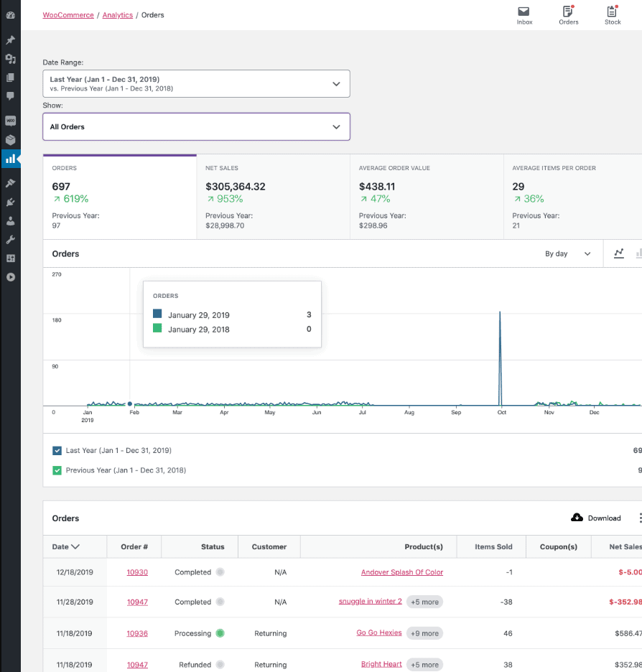Click the status dot for Processing order 10936
This screenshot has height=672, width=642.
point(220,633)
